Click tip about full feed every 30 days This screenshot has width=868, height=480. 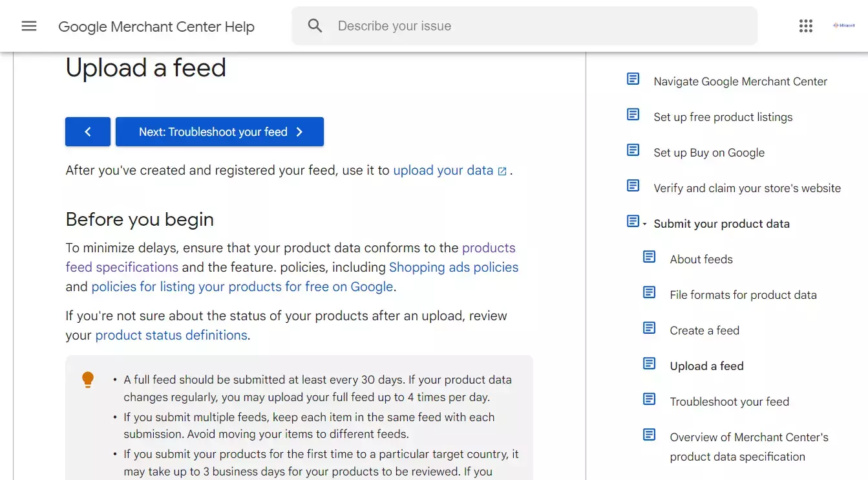tap(317, 388)
